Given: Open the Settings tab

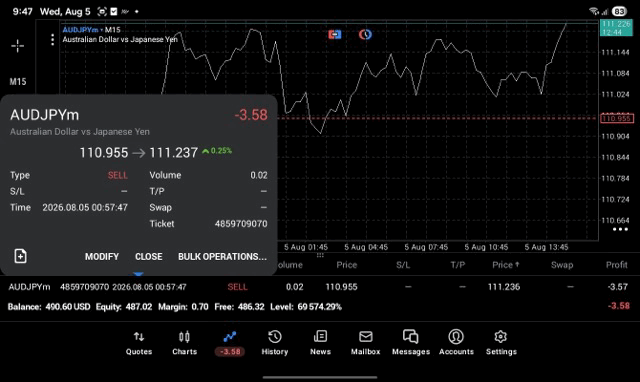Looking at the screenshot, I should click(501, 343).
